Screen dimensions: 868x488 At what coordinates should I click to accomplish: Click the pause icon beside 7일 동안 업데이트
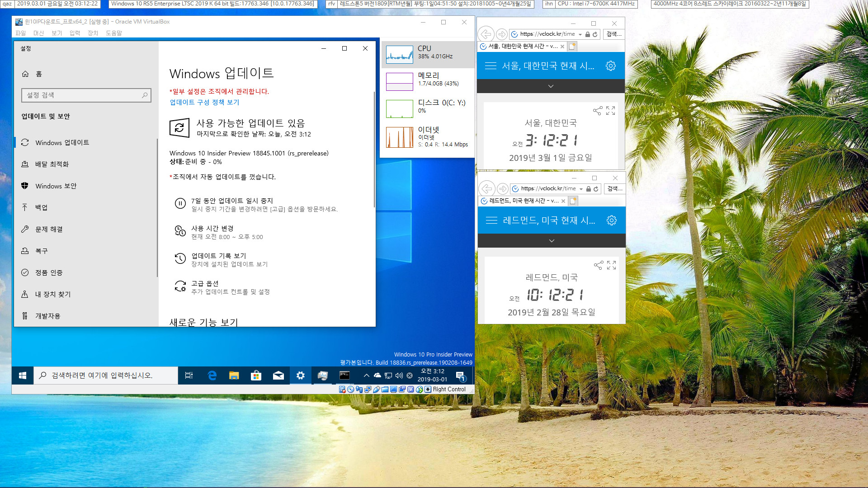180,204
